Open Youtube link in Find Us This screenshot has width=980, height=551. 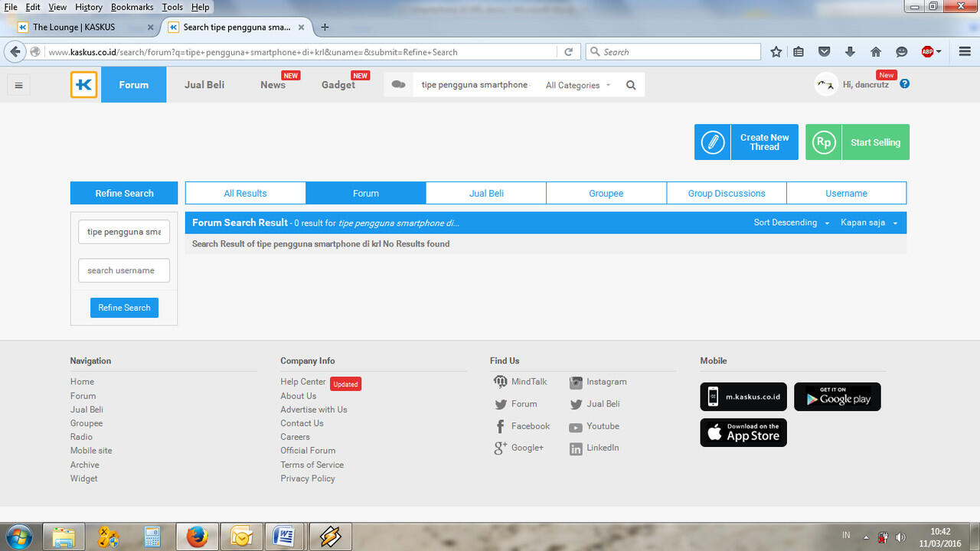pyautogui.click(x=603, y=426)
